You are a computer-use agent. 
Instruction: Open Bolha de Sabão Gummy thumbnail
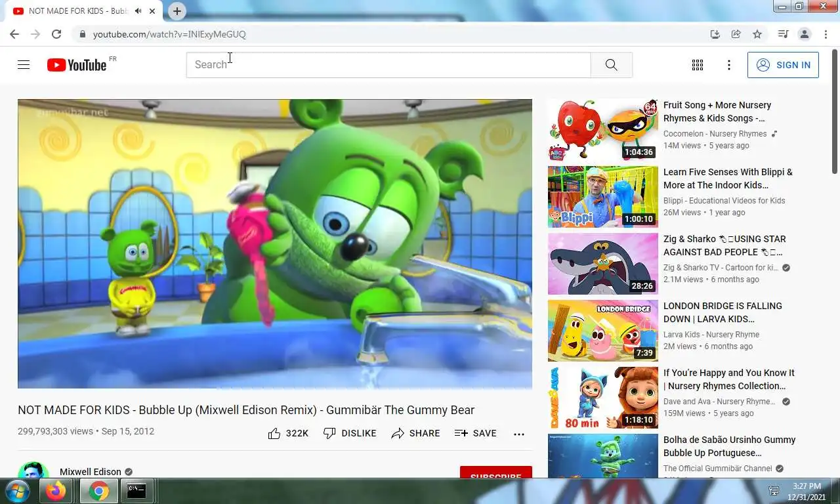click(603, 456)
